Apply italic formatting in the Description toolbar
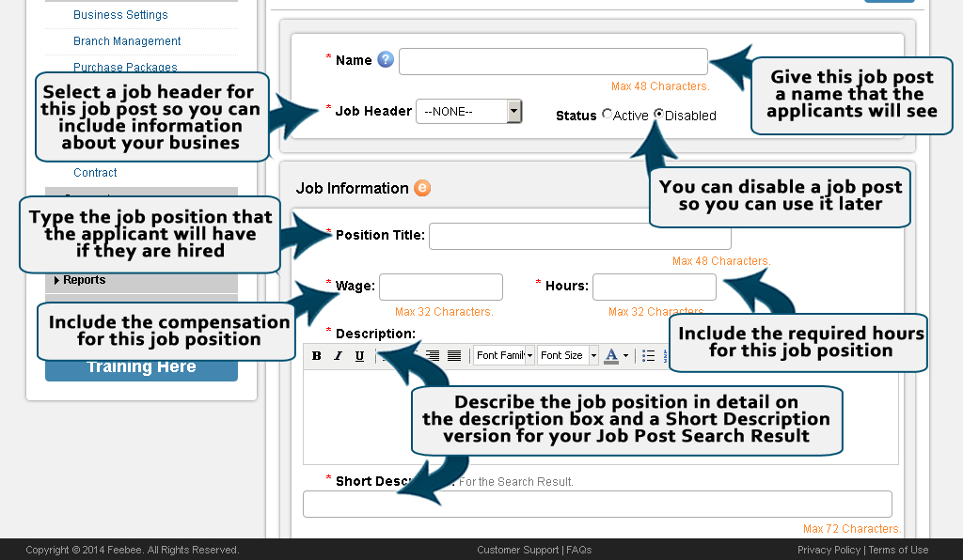Screen dimensions: 963x560 click(337, 355)
